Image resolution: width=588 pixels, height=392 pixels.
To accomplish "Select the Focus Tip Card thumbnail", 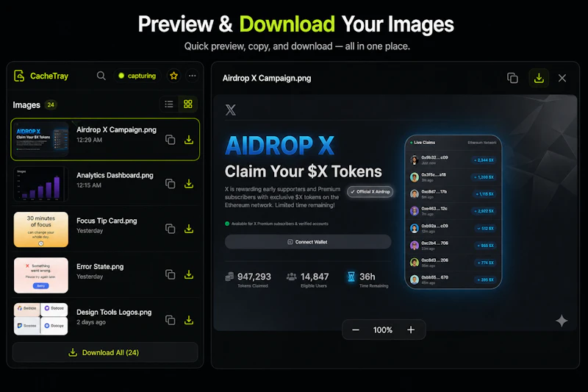I will pos(41,229).
